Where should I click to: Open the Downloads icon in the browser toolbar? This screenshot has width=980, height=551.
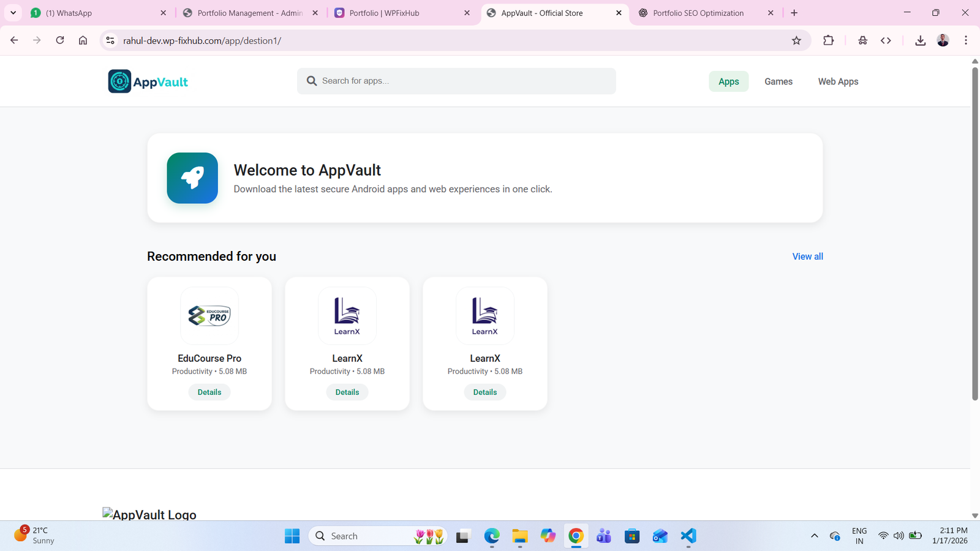pyautogui.click(x=920, y=40)
